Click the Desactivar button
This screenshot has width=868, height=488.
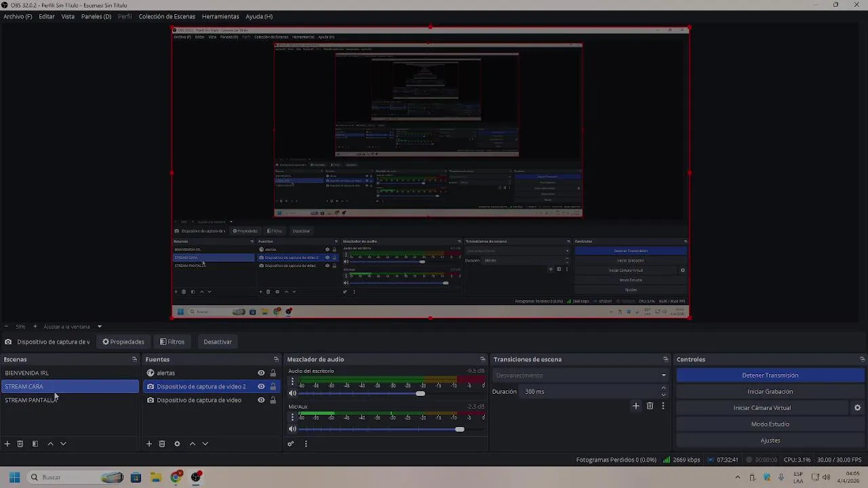coord(218,342)
